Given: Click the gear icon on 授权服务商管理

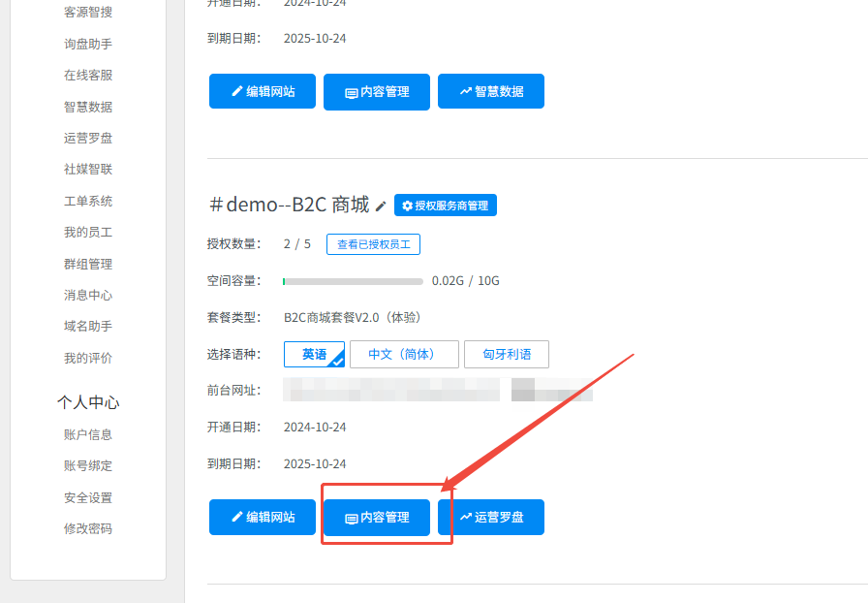Looking at the screenshot, I should point(408,205).
